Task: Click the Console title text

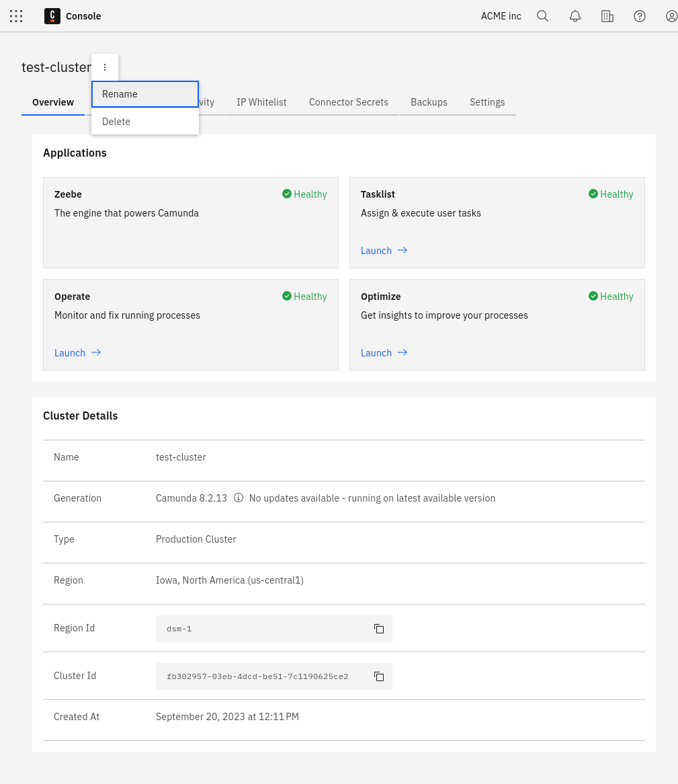Action: coord(83,16)
